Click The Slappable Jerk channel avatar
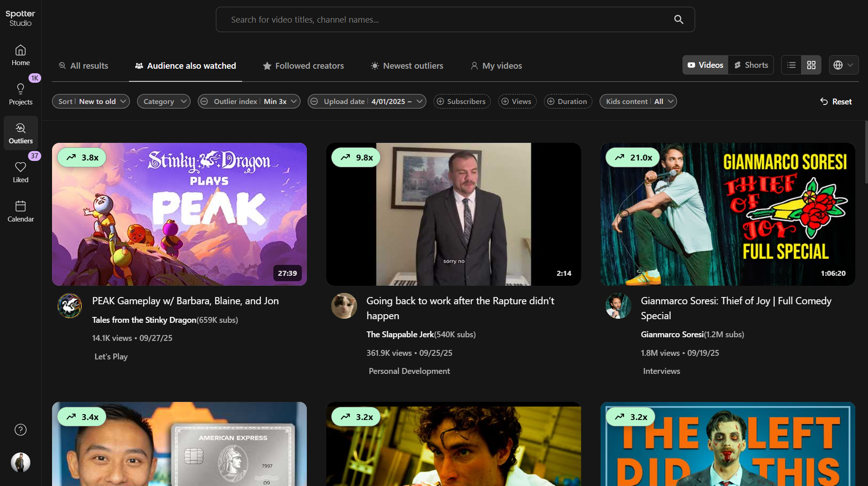 (x=344, y=306)
